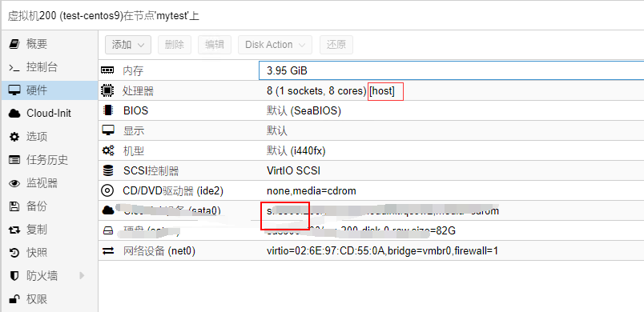Click the floppy disk icon beside 备份

pos(14,206)
